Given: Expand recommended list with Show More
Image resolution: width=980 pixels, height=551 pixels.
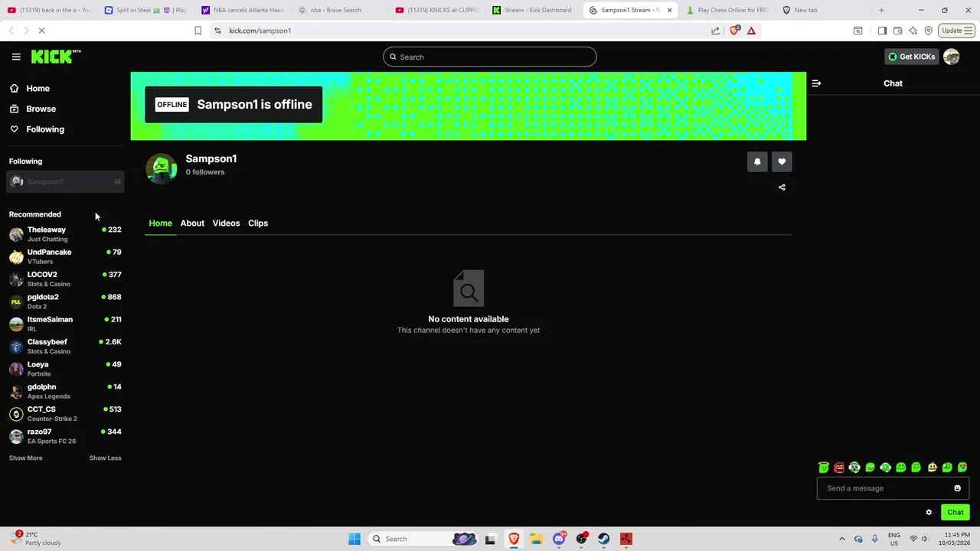Looking at the screenshot, I should pyautogui.click(x=25, y=458).
